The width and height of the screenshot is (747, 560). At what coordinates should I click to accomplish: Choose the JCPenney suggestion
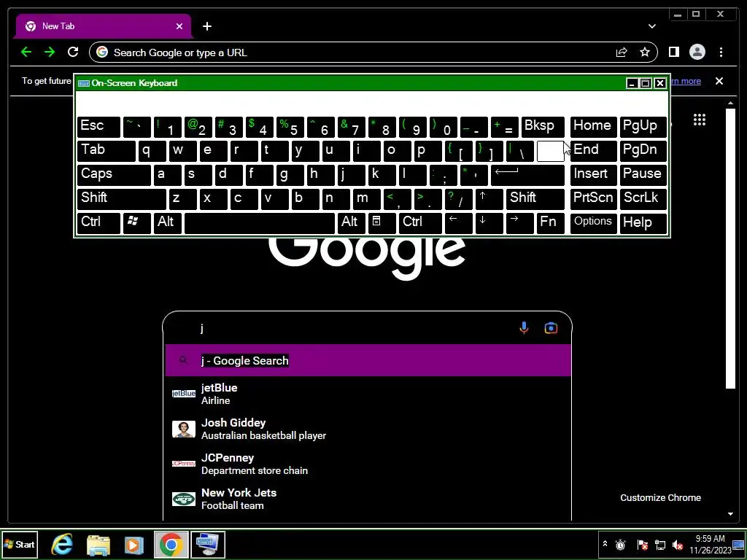(368, 464)
